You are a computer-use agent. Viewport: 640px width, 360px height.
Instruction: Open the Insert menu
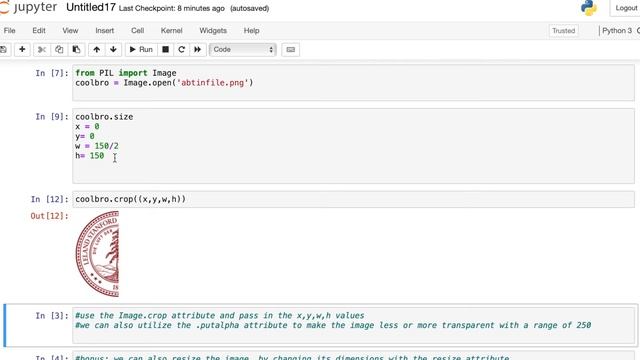104,31
